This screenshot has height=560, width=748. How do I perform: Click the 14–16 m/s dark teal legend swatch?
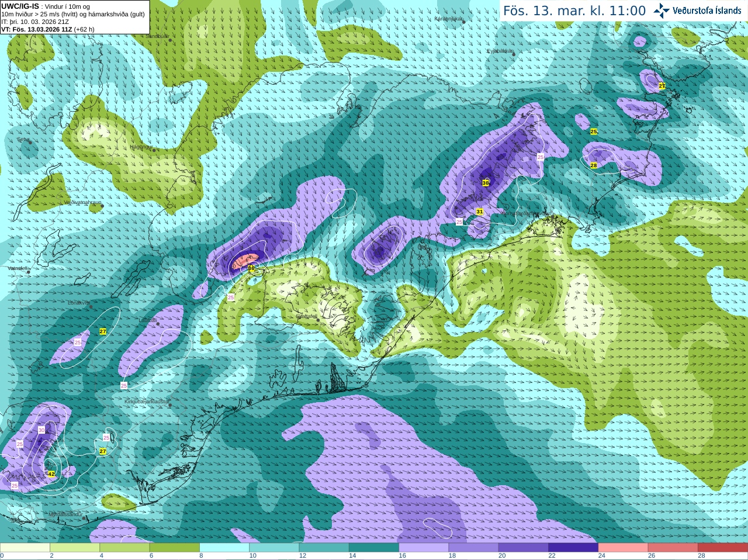(374, 548)
